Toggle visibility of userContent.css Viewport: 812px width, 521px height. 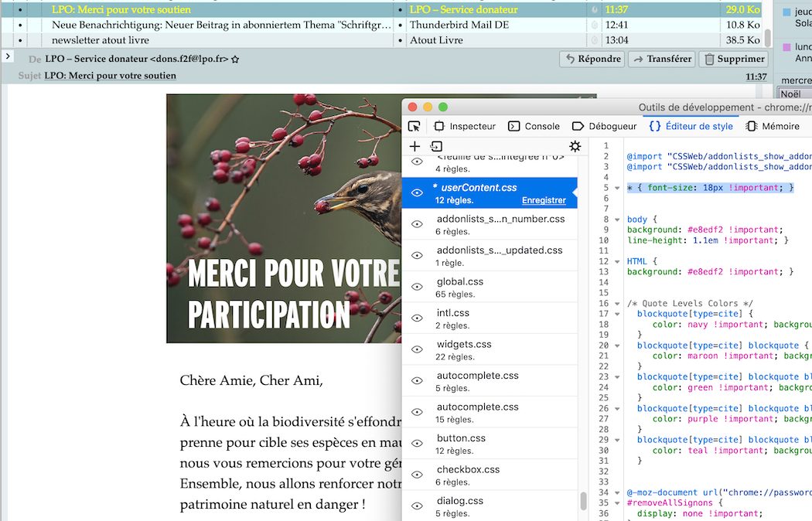click(417, 193)
